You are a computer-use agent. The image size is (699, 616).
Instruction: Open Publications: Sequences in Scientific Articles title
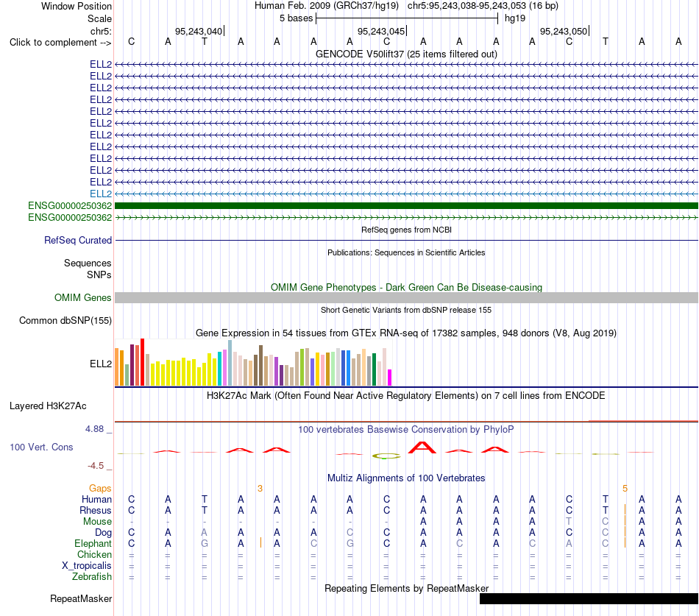(x=406, y=252)
